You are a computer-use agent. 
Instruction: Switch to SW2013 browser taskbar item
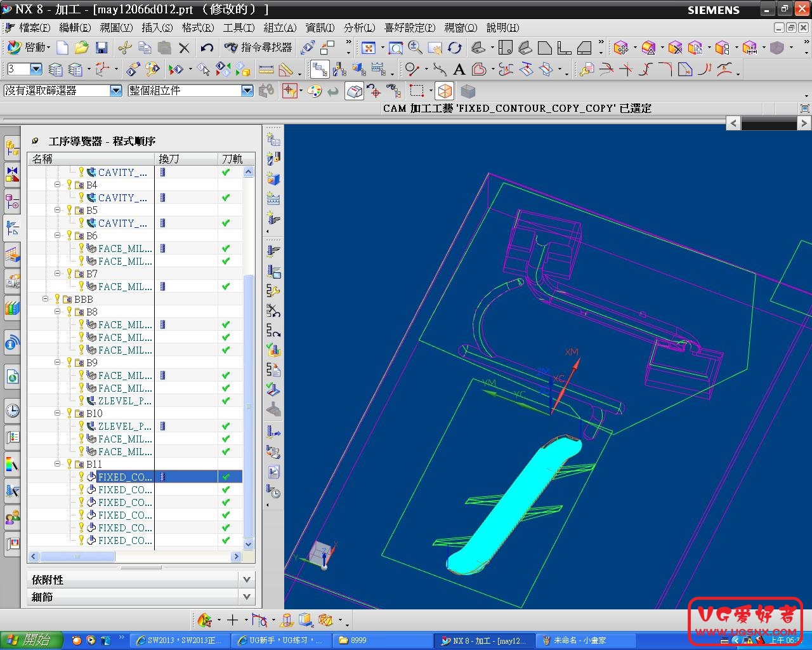click(x=180, y=640)
